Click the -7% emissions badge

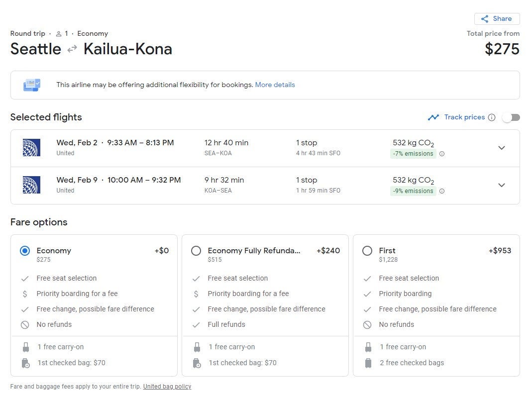click(x=413, y=154)
